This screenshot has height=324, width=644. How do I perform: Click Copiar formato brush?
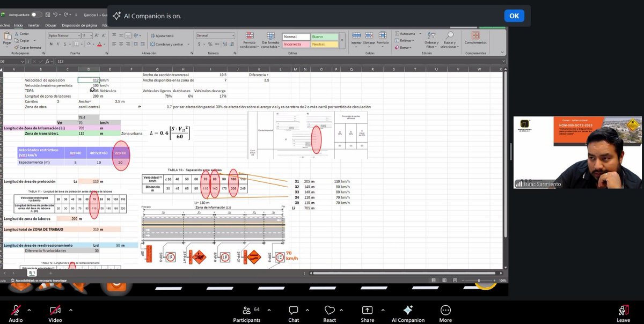point(28,47)
